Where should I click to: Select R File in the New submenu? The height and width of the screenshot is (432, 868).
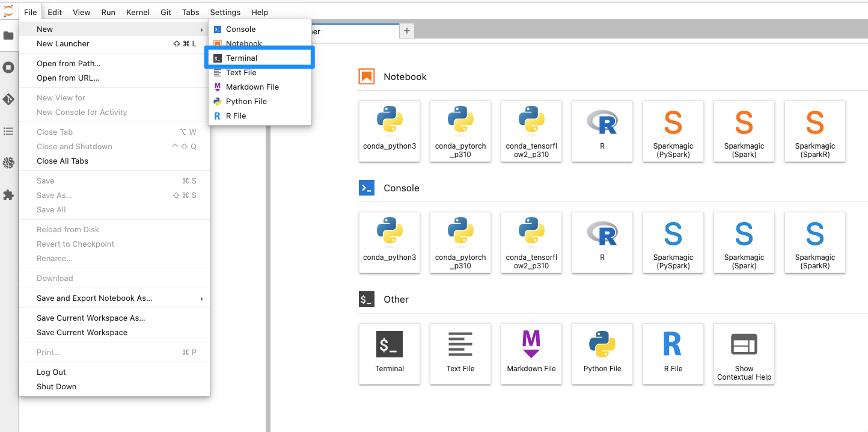tap(260, 116)
